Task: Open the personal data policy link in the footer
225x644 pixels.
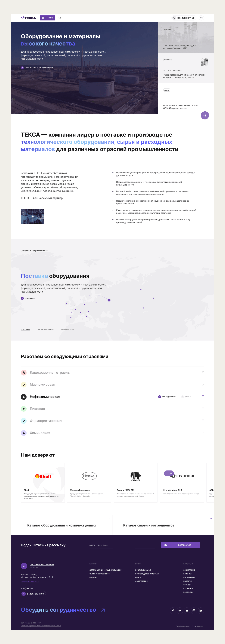Action: [x=41, y=626]
